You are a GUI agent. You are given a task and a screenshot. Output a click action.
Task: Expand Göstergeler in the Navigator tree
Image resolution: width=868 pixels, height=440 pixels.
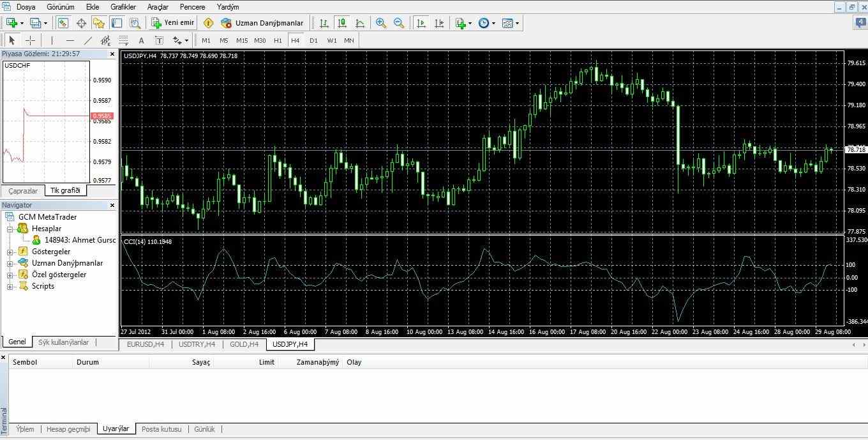(9, 252)
